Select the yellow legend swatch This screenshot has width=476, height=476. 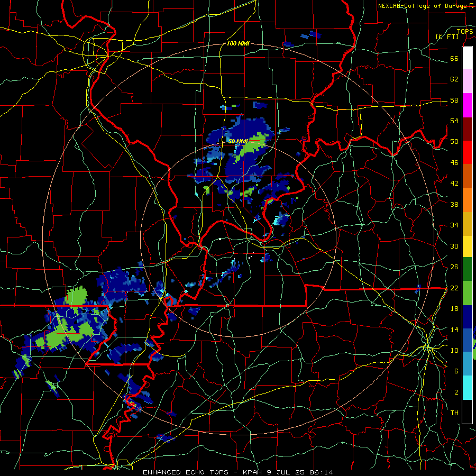click(x=467, y=246)
